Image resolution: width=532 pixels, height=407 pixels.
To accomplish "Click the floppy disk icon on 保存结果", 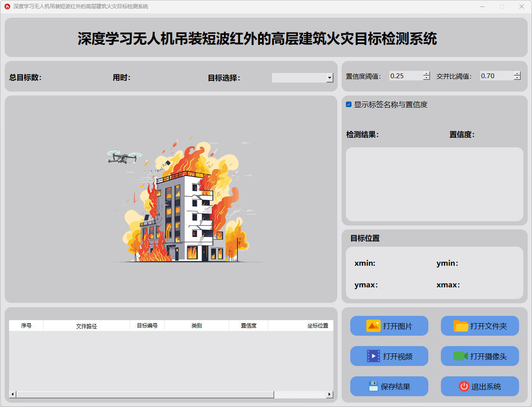I will (373, 386).
